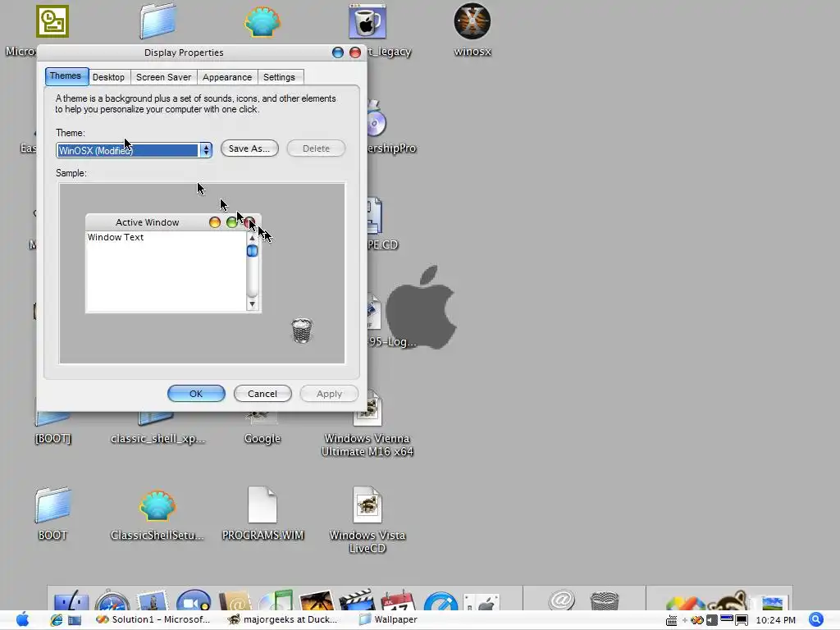Click the sample Active Window preview
Image resolution: width=840 pixels, height=630 pixels.
click(173, 263)
